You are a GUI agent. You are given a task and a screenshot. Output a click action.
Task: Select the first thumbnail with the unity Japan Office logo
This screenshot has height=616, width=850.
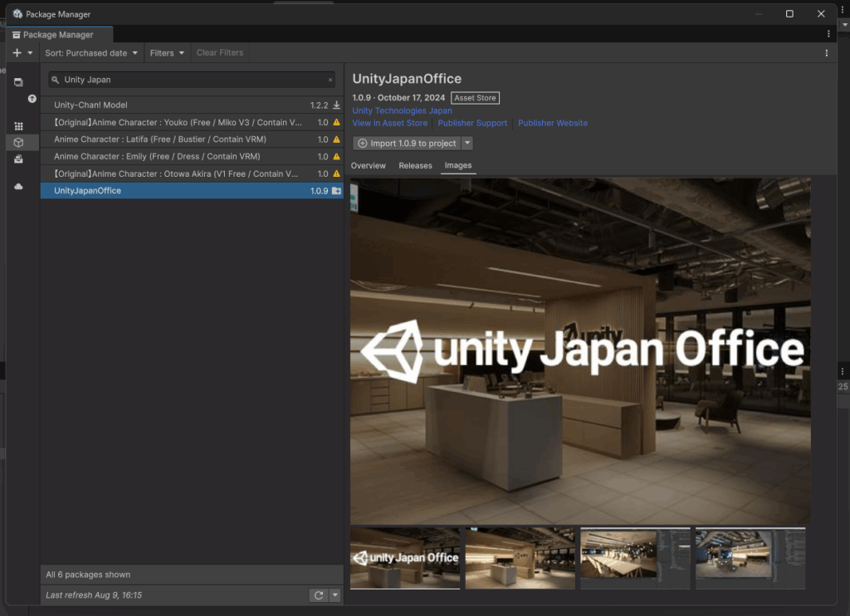tap(405, 558)
